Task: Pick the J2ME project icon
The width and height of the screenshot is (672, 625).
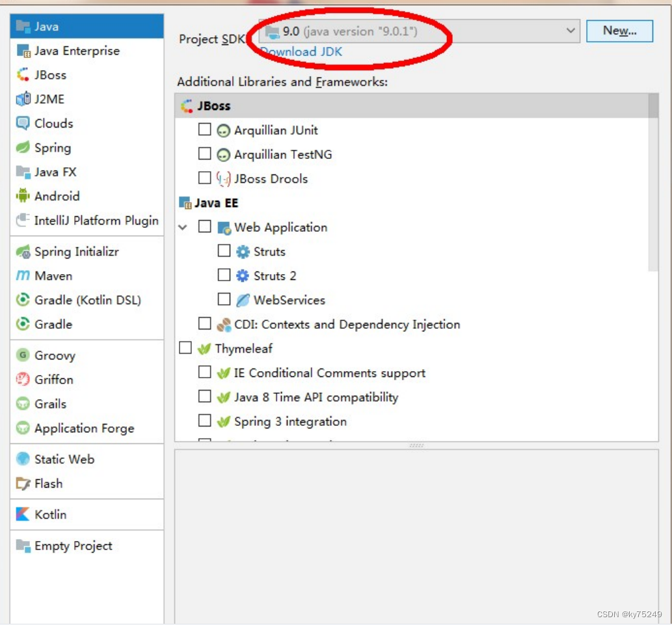Action: 23,99
